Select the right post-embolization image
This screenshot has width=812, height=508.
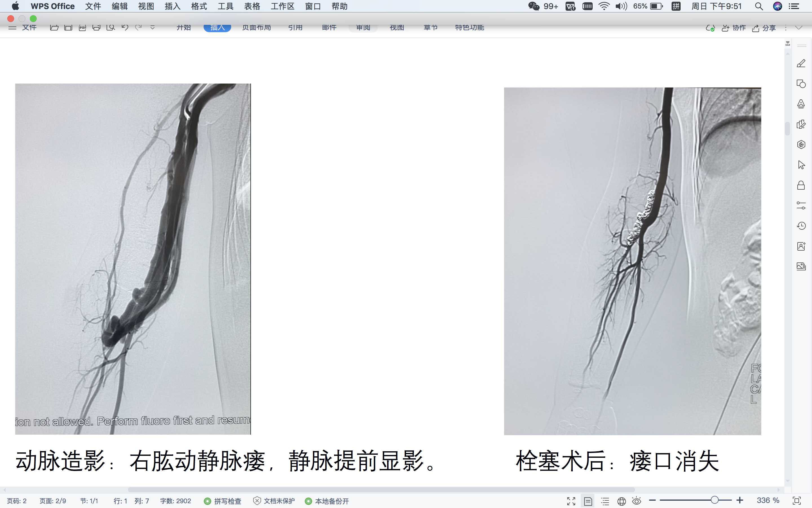coord(632,261)
